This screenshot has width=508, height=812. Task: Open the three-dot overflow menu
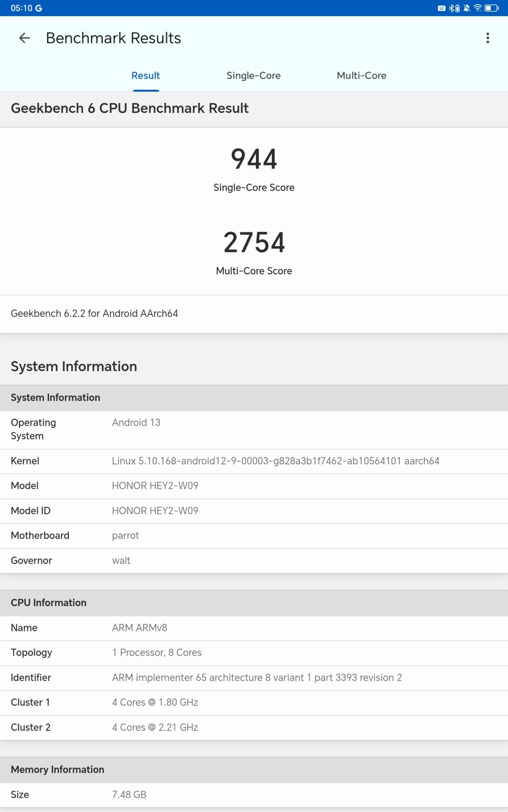(488, 38)
